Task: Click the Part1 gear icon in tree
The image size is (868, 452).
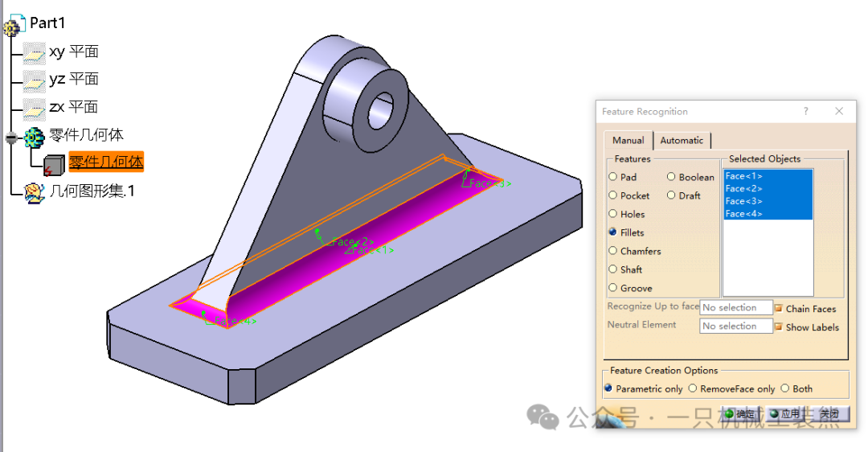Action: pyautogui.click(x=14, y=24)
